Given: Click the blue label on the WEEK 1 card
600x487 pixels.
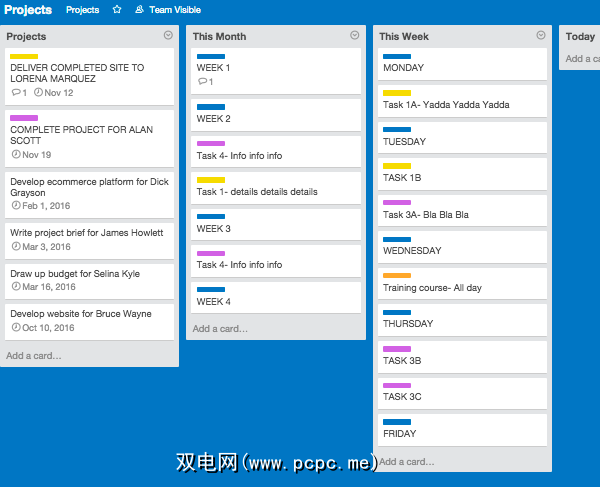Looking at the screenshot, I should [211, 56].
